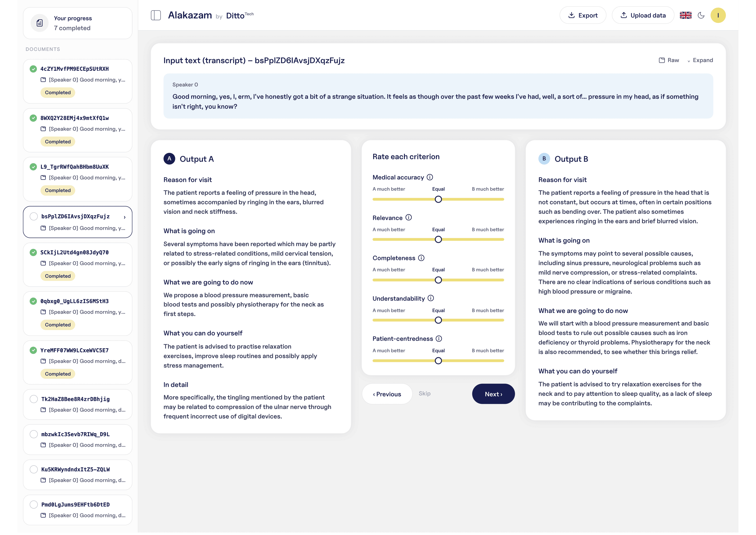
Task: Click Completed badge on YreMFF07WW9LCxeWVC5E7
Action: click(x=58, y=374)
